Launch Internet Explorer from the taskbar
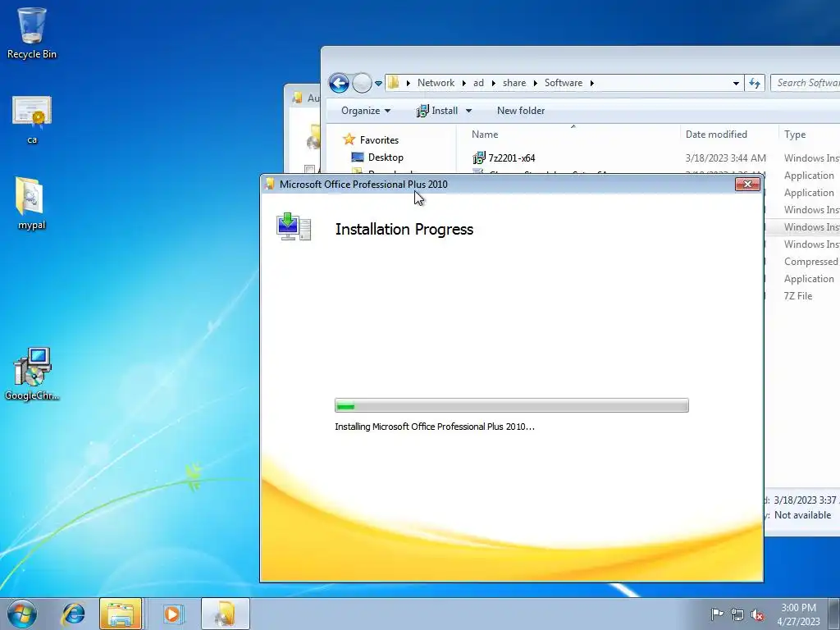This screenshot has height=630, width=840. point(73,614)
